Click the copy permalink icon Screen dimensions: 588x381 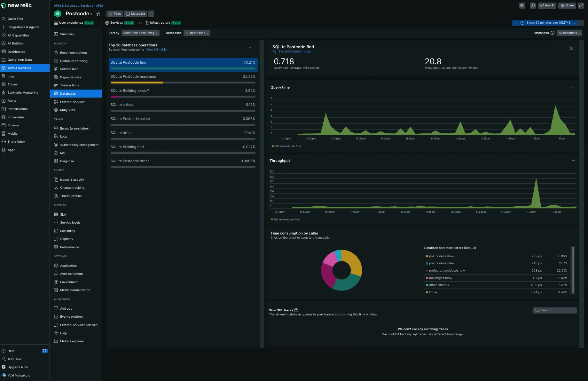[581, 5]
